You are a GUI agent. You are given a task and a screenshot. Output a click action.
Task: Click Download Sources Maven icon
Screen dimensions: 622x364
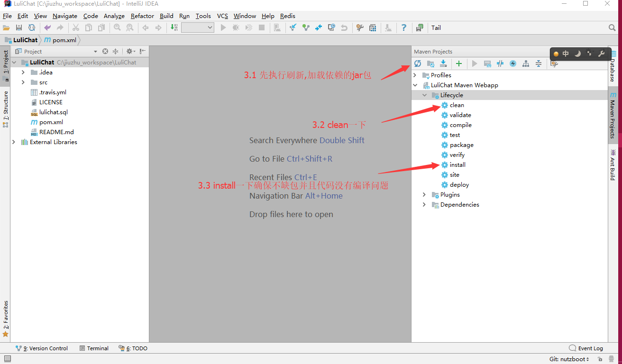[443, 64]
